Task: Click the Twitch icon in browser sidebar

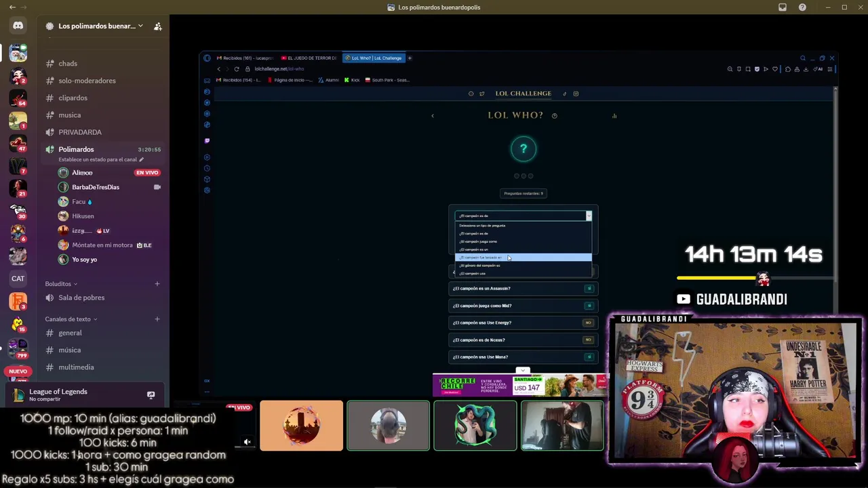Action: [x=207, y=141]
